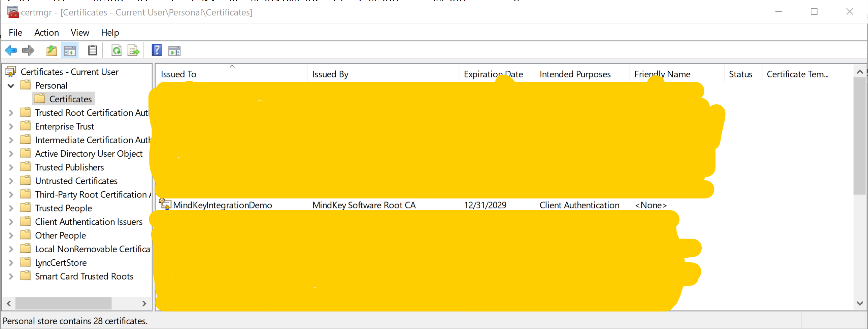Screen dimensions: 868x329
Task: Click the Export List toolbar icon
Action: tap(133, 51)
